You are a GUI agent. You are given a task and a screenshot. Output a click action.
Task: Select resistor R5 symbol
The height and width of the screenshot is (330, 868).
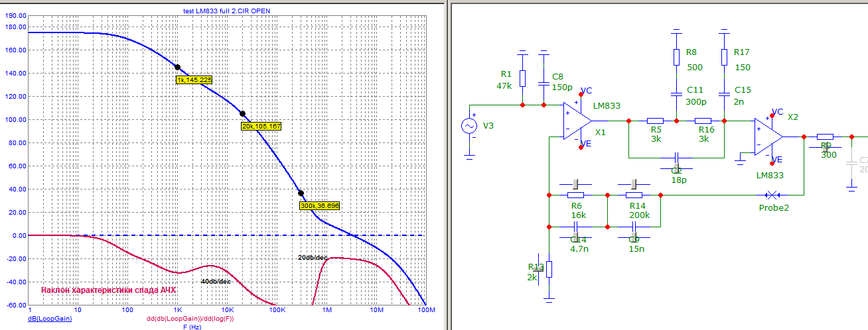[x=656, y=121]
